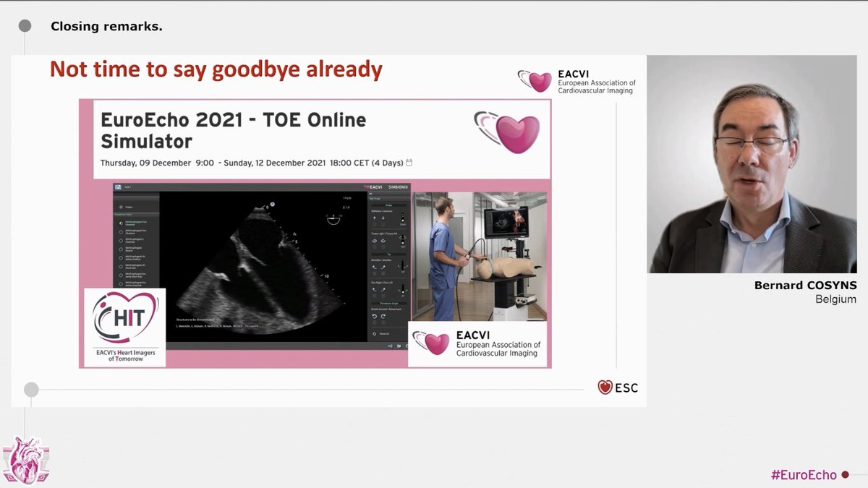Adjust the Anteflex/Retroflex tip slider
Screen dimensions: 868x488
click(402, 266)
